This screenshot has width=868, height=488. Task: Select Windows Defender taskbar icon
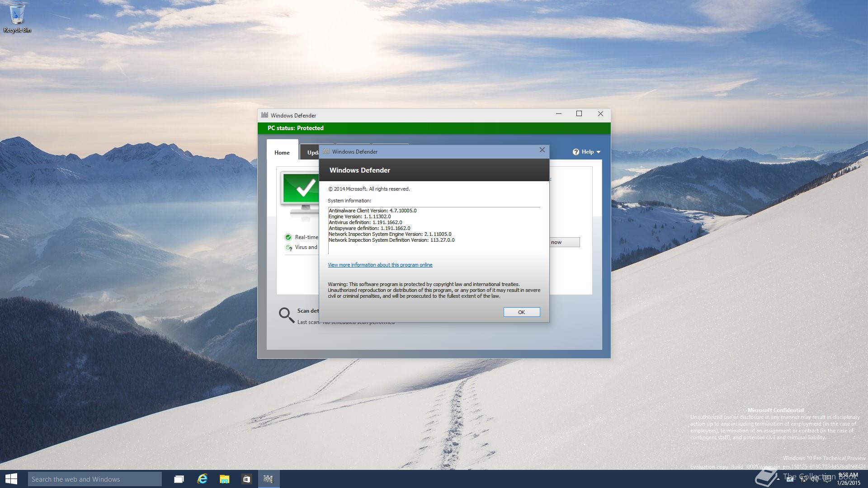coord(269,479)
